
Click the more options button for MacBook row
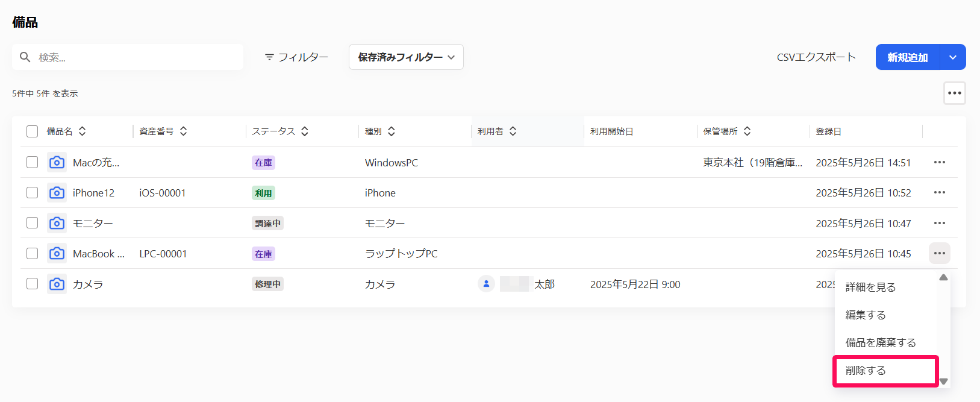click(940, 253)
